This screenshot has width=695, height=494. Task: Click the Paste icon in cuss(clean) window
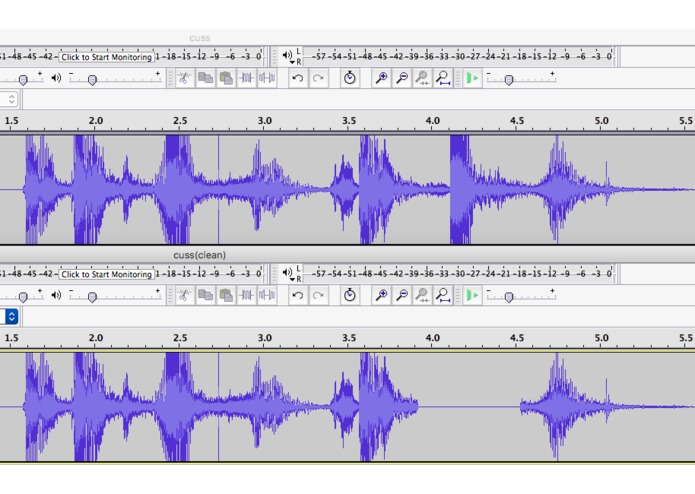click(x=226, y=296)
